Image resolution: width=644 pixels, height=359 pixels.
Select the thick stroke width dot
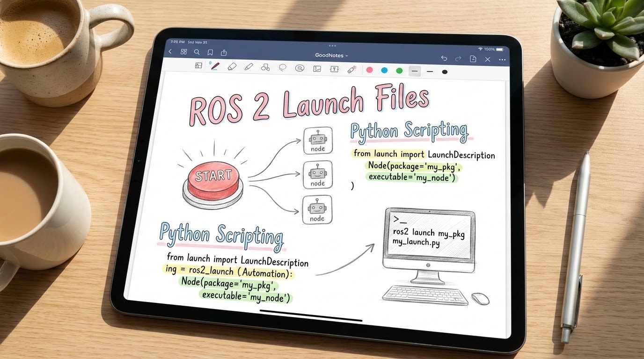point(445,72)
